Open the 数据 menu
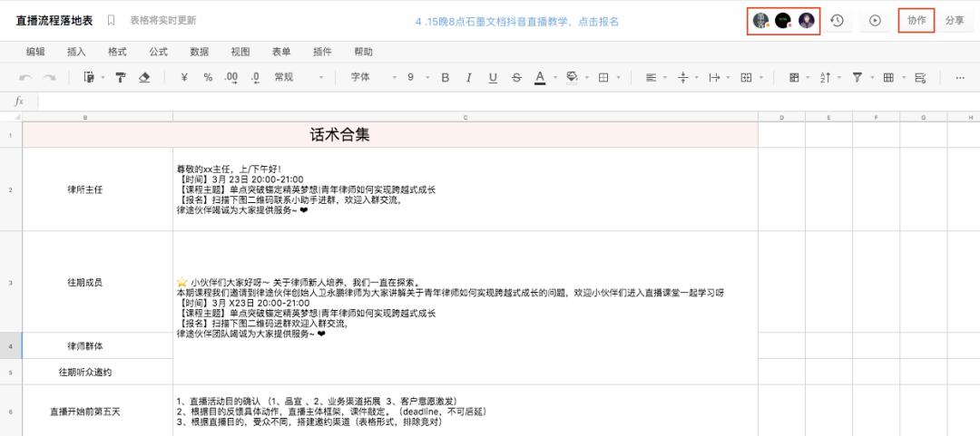The width and height of the screenshot is (980, 436). coord(200,52)
